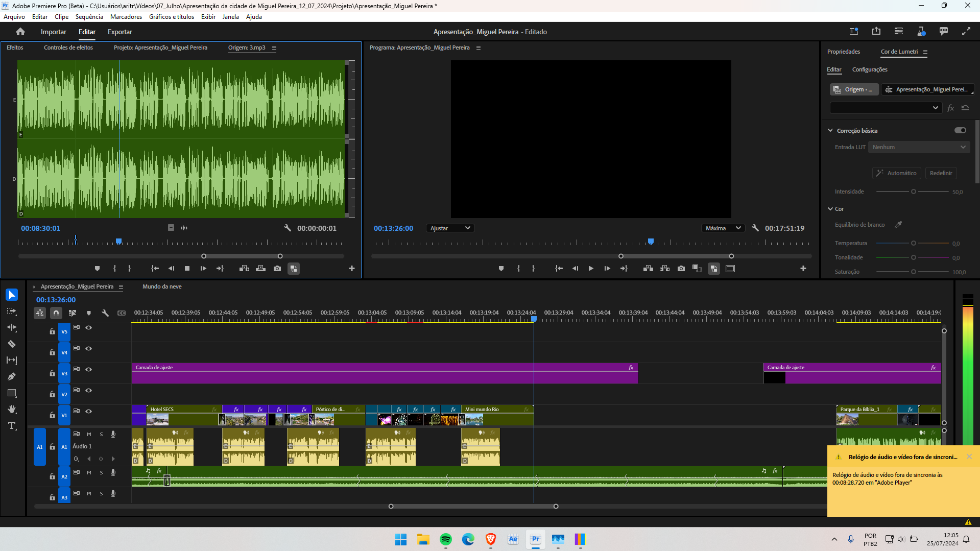Adjust the Saturação slider handle
The height and width of the screenshot is (551, 980).
(913, 272)
